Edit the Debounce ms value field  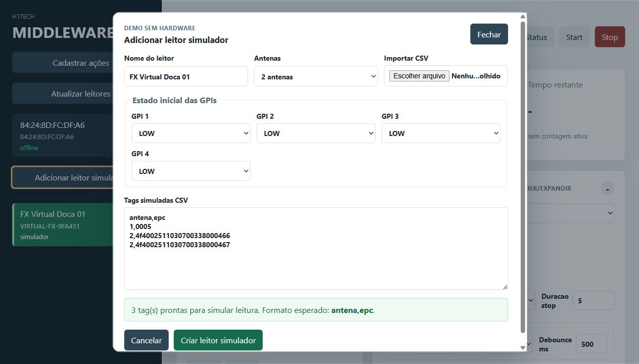point(591,344)
